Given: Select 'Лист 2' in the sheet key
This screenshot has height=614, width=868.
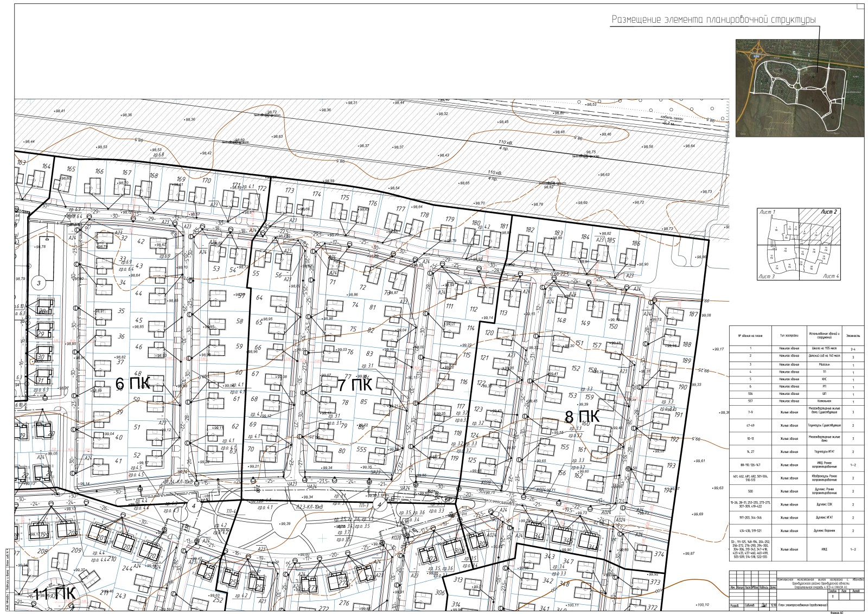Looking at the screenshot, I should 830,212.
